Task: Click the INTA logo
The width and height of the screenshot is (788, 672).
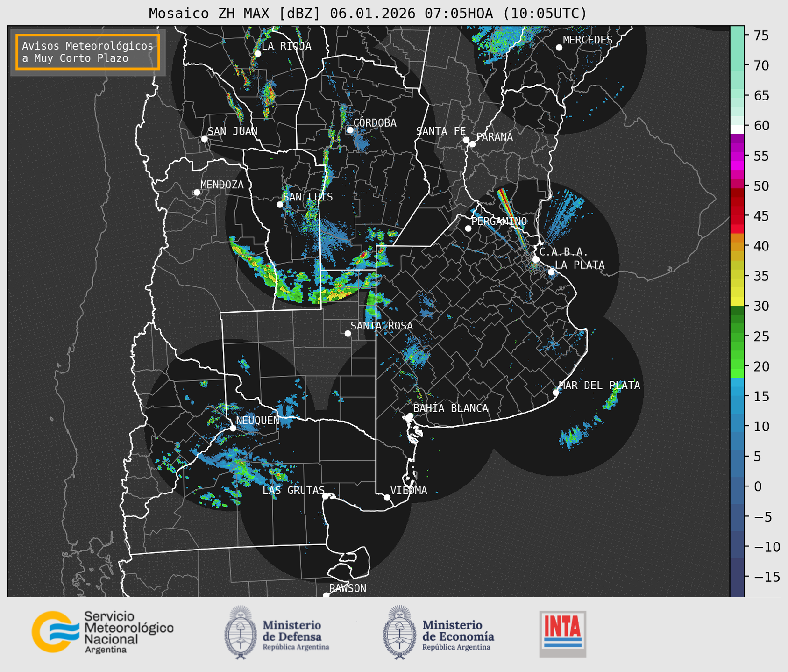Action: [x=562, y=634]
